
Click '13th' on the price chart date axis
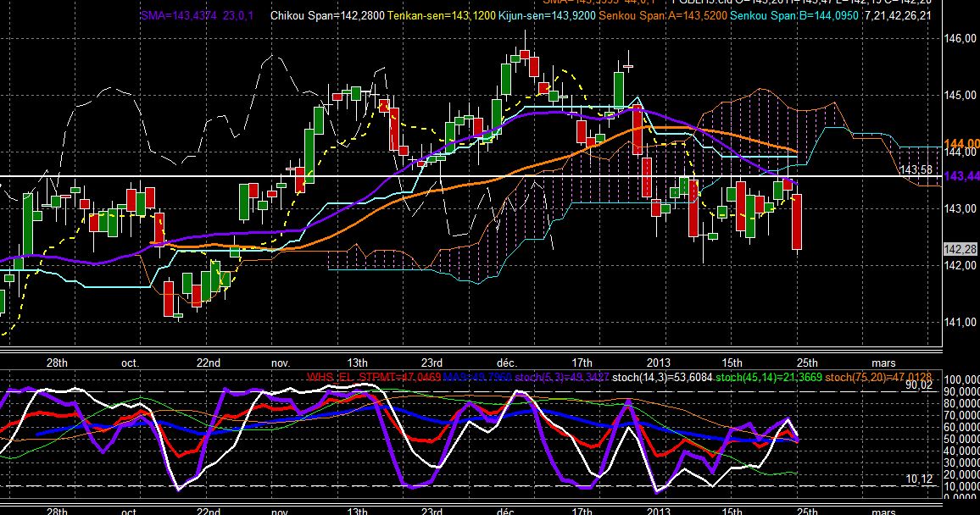coord(357,363)
